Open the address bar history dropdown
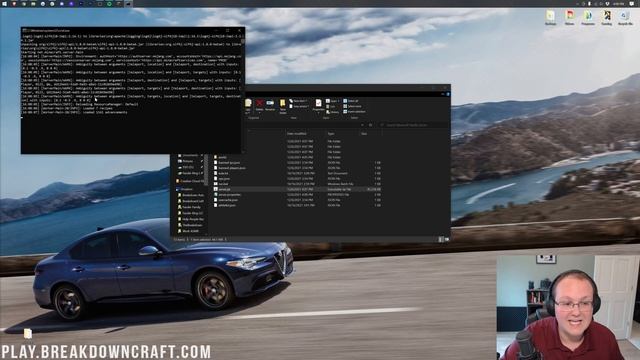 (362, 125)
